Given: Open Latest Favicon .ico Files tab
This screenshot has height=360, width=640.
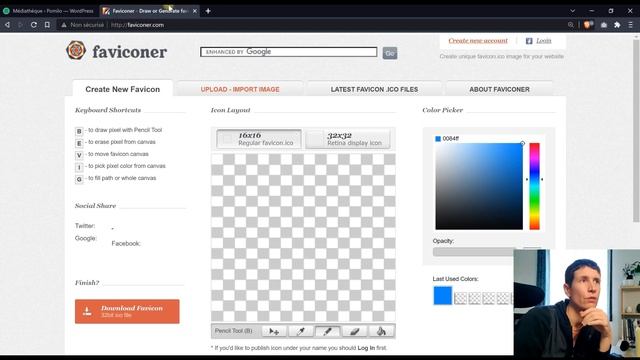Looking at the screenshot, I should click(x=374, y=89).
